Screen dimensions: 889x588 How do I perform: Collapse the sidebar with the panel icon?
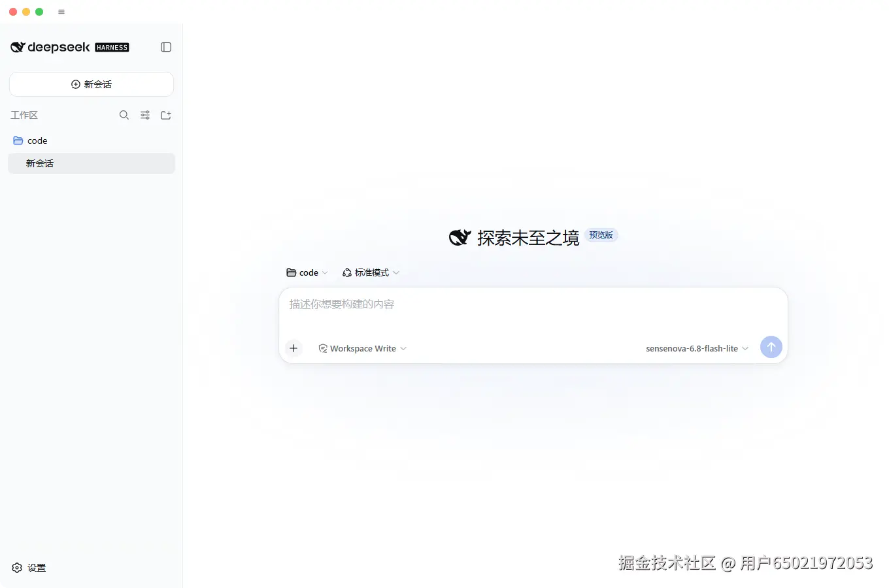coord(166,47)
